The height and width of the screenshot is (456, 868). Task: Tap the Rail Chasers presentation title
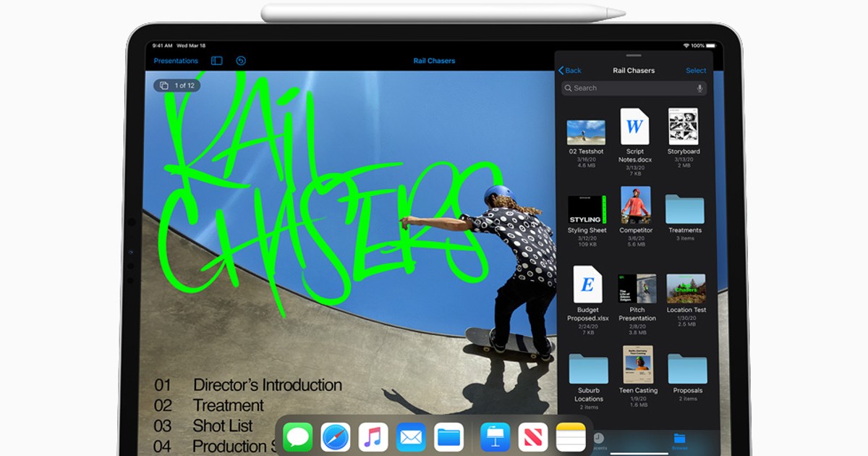click(434, 61)
